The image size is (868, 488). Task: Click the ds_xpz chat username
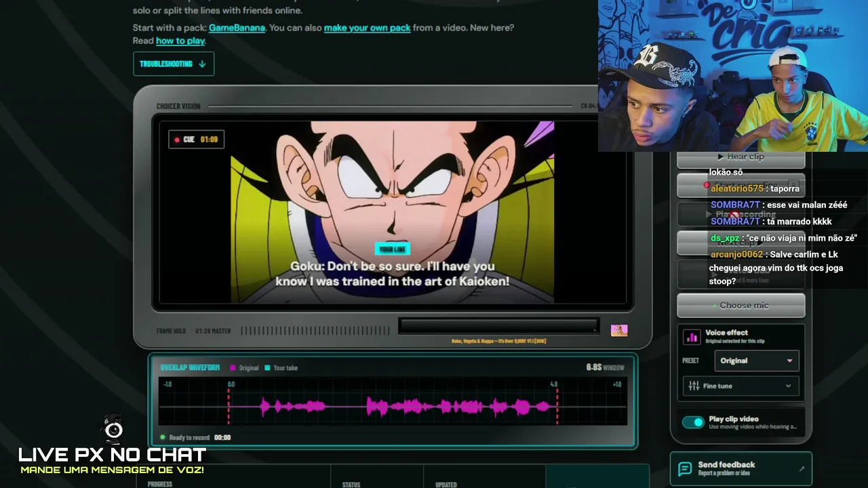pyautogui.click(x=725, y=238)
